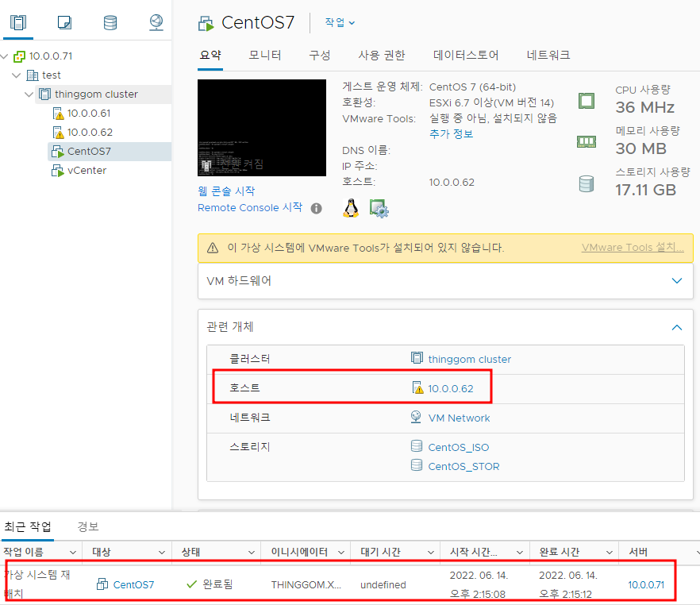Image resolution: width=700 pixels, height=605 pixels.
Task: Click the 웹 콘솔 시작 link
Action: (226, 191)
